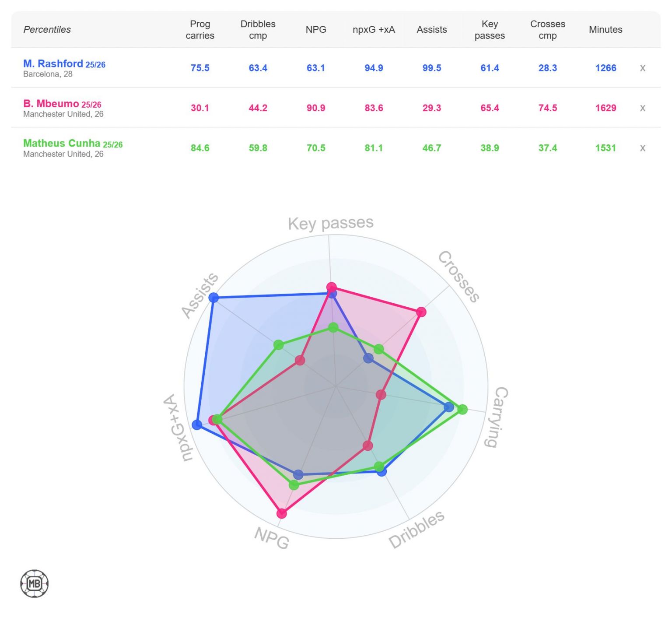This screenshot has height=628, width=672.
Task: Click the M. Rashford player name
Action: (53, 64)
